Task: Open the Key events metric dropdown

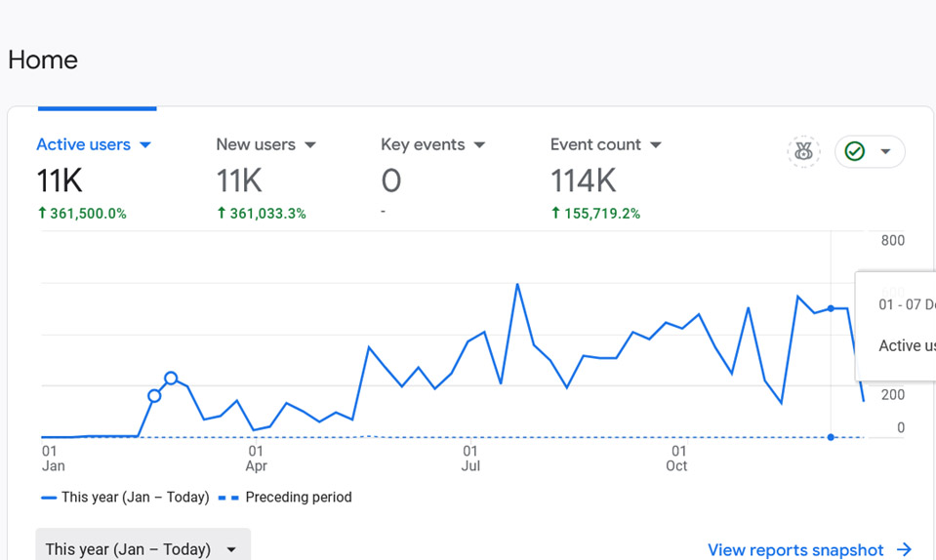Action: 479,145
